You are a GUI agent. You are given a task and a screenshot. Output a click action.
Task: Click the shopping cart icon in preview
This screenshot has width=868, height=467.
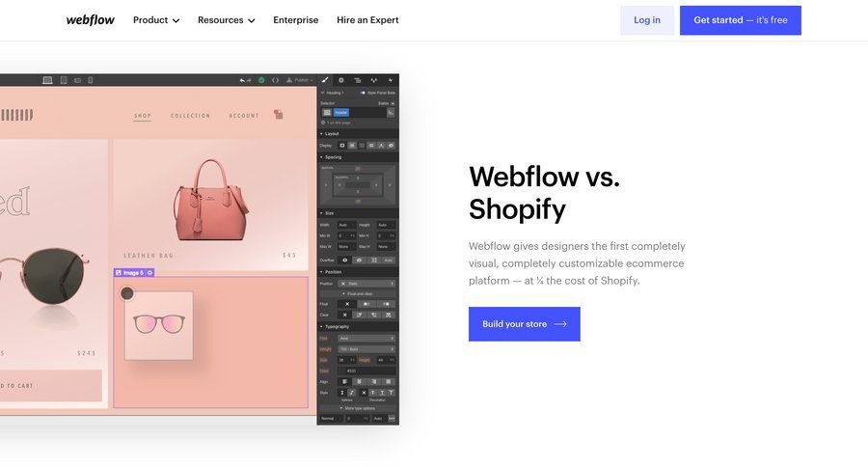(x=279, y=114)
